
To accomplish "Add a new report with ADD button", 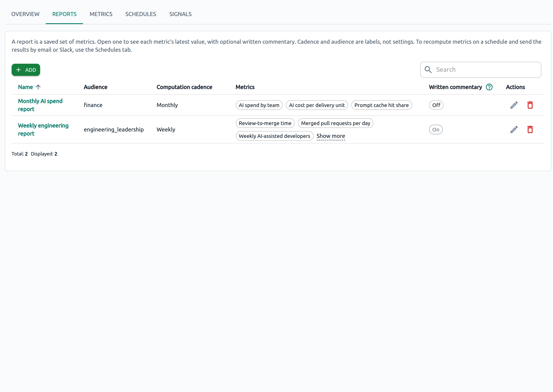I will click(26, 70).
